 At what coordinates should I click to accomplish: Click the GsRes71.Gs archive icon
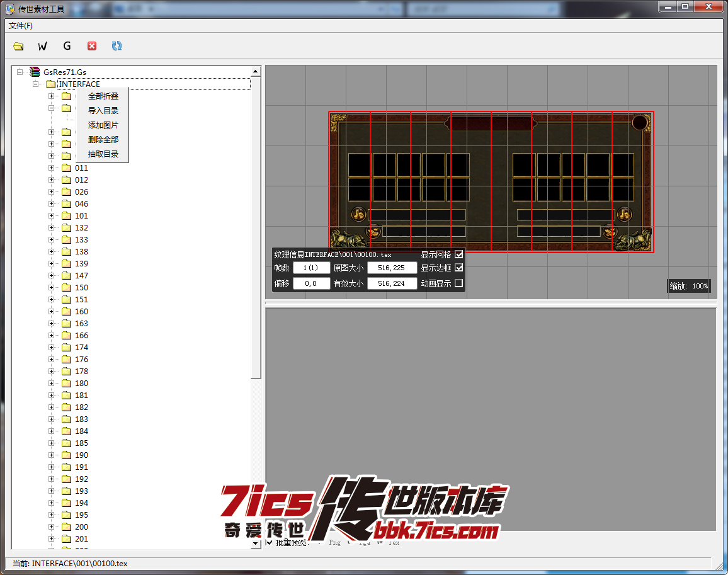point(35,72)
